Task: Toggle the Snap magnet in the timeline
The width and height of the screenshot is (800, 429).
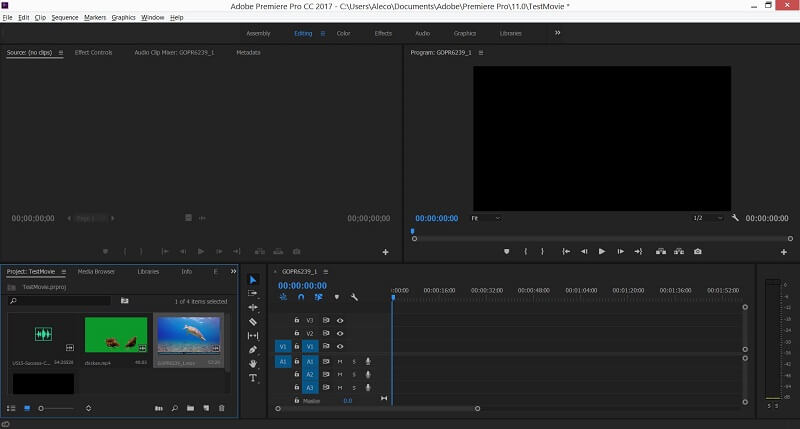Action: pyautogui.click(x=301, y=297)
